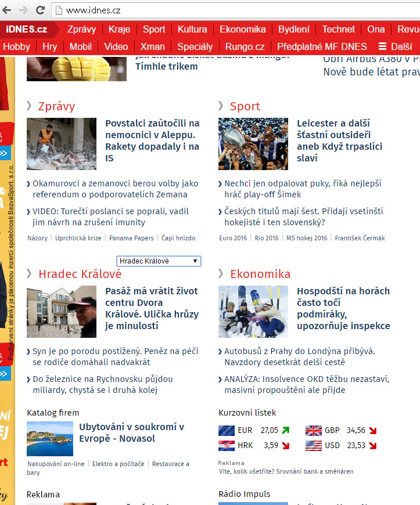Go to Hobby section
This screenshot has width=420, height=505.
pos(16,46)
